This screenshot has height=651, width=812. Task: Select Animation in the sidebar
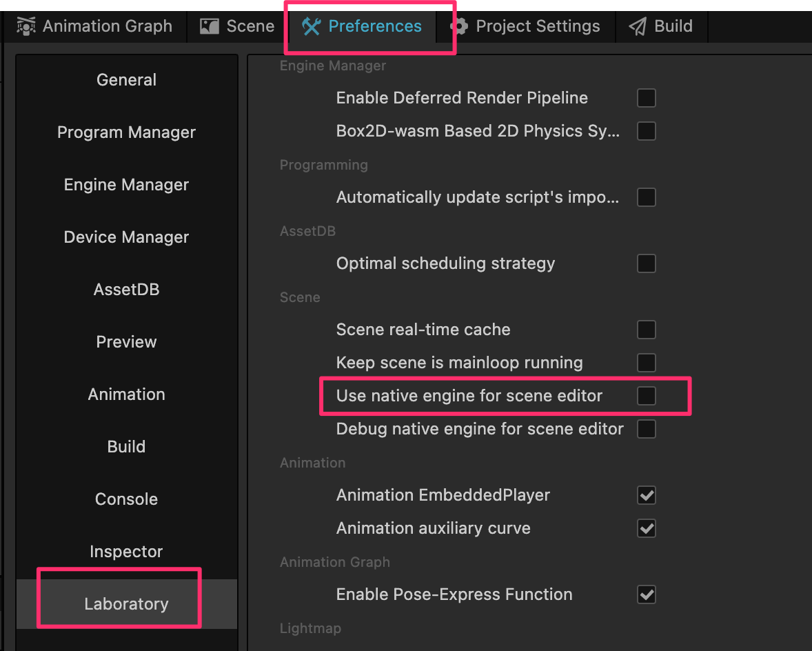pyautogui.click(x=126, y=394)
